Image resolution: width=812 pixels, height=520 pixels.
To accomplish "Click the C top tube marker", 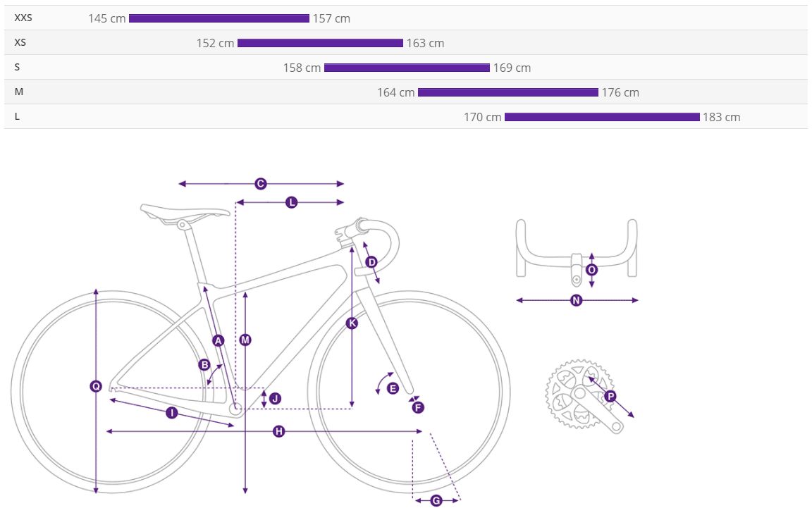I will click(x=260, y=184).
